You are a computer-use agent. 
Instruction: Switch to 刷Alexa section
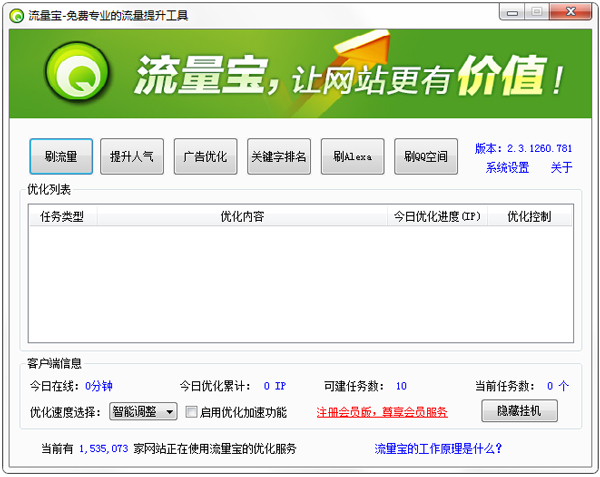(352, 156)
